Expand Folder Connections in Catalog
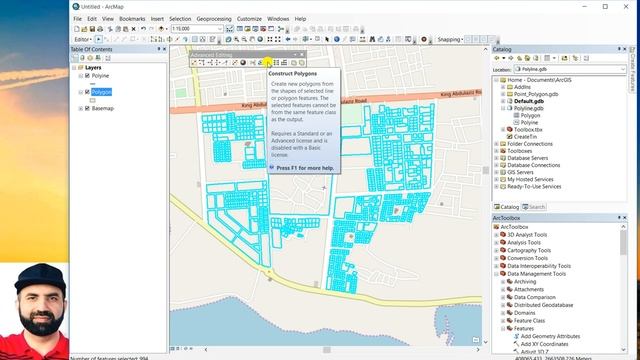The image size is (640, 360). [496, 144]
